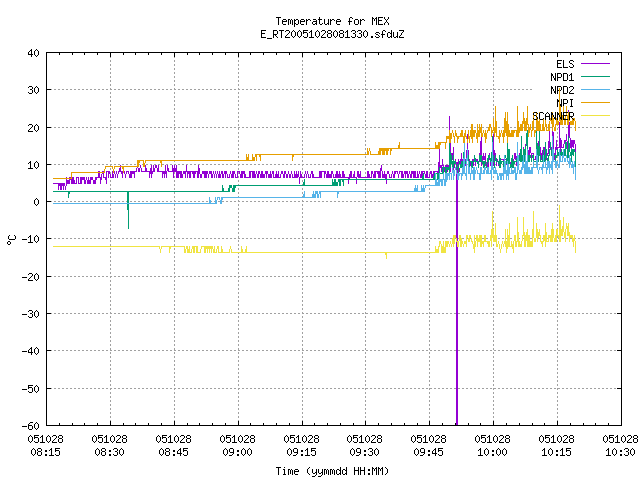The height and width of the screenshot is (480, 640).
Task: Click the x-axis tick label 09:45
Action: pyautogui.click(x=429, y=452)
